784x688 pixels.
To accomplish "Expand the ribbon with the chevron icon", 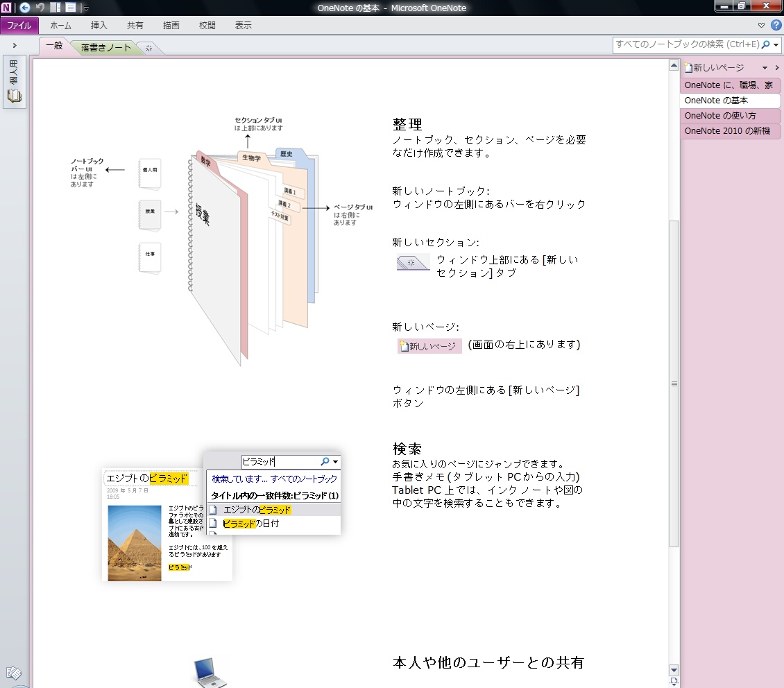I will (x=761, y=25).
